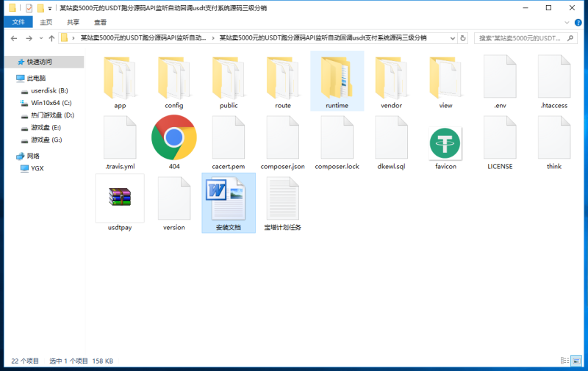Expand the ribbon with the chevron
This screenshot has width=588, height=371.
(x=567, y=23)
